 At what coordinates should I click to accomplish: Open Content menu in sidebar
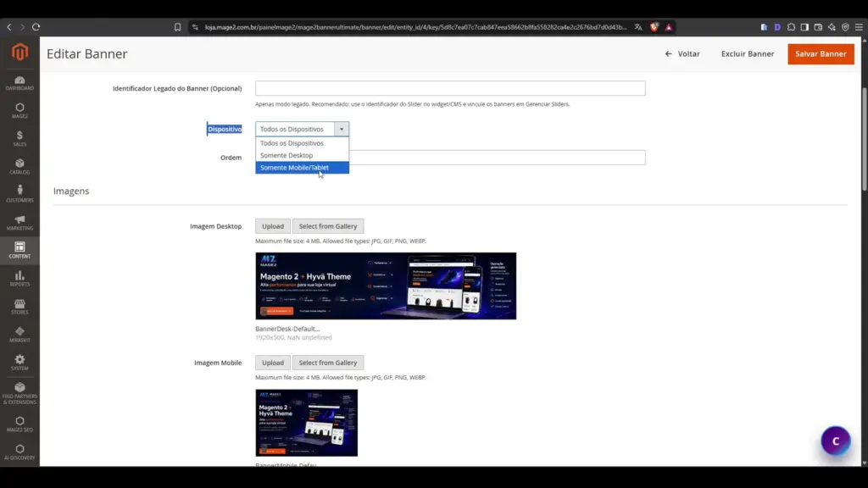[20, 251]
